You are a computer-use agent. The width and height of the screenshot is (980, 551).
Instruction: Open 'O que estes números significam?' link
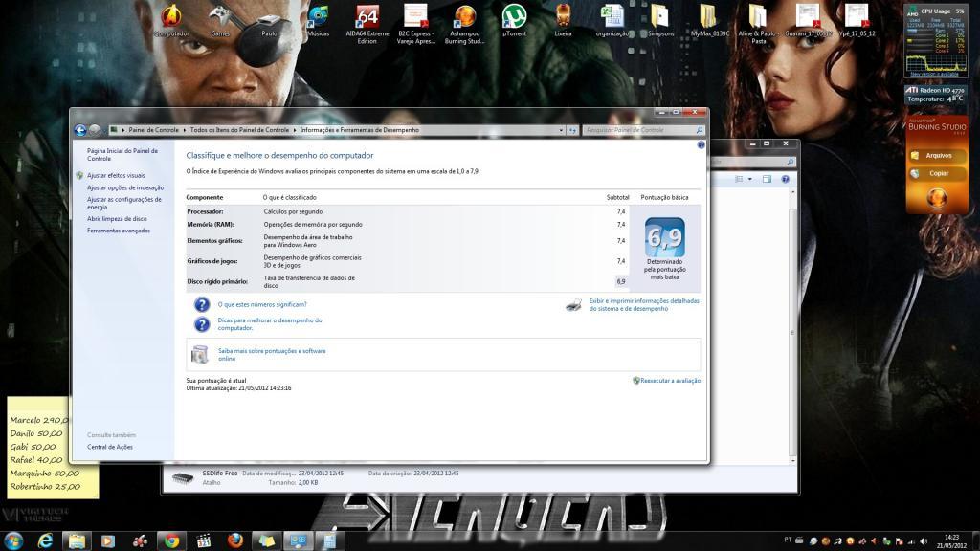pos(261,304)
